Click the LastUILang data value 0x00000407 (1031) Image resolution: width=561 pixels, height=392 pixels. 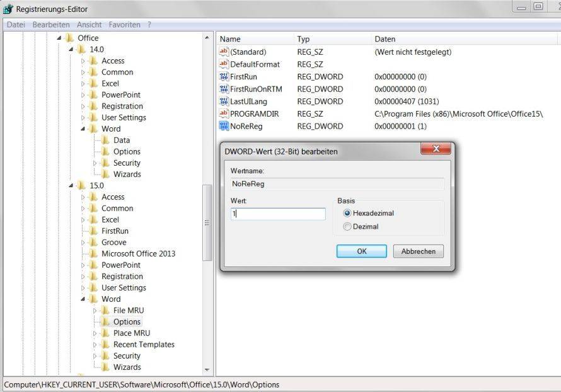coord(407,101)
